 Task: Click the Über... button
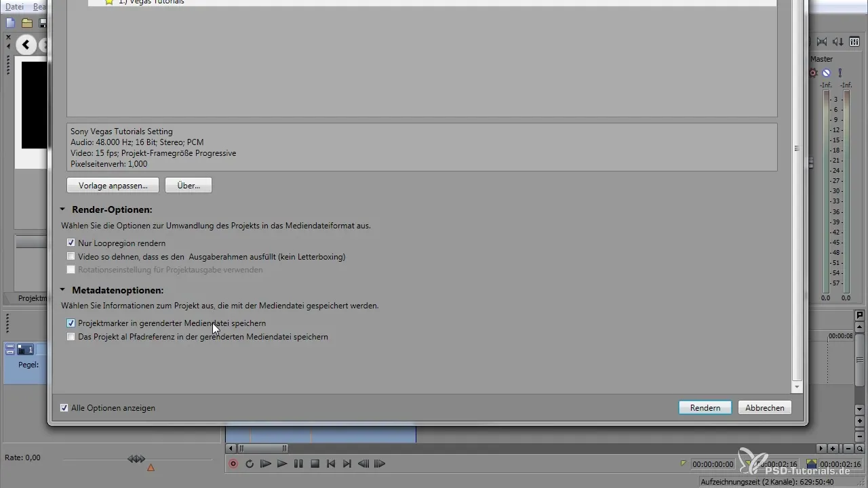tap(189, 185)
